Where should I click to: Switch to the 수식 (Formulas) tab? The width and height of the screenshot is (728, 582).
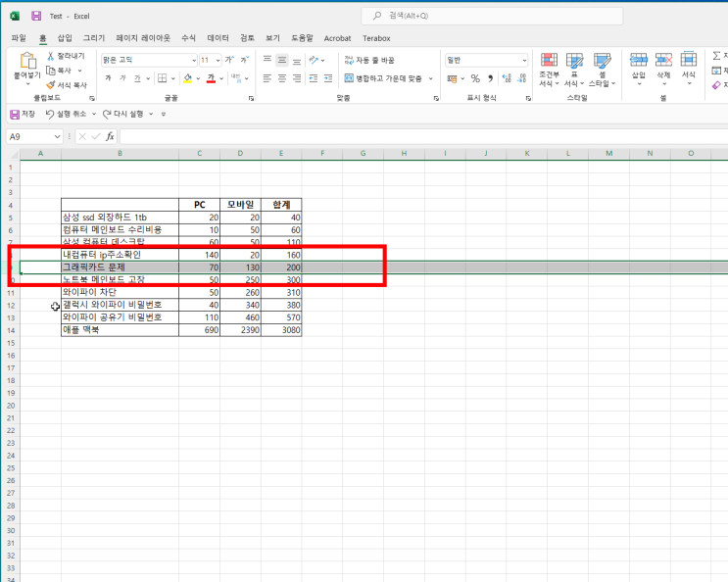(188, 38)
